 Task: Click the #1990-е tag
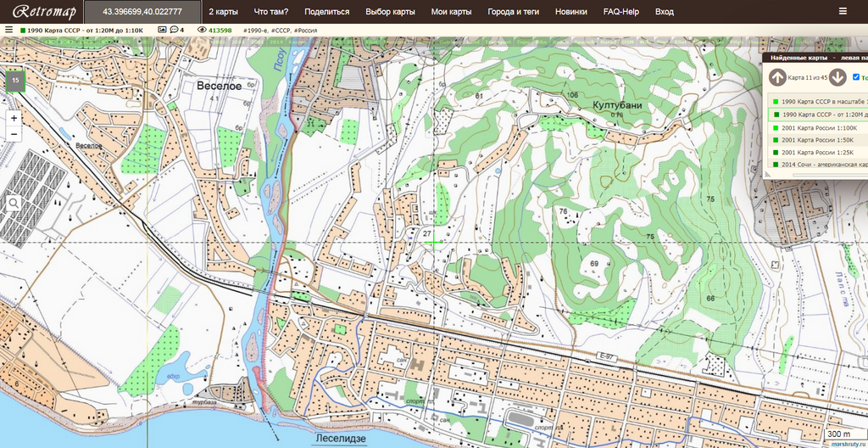click(x=255, y=31)
